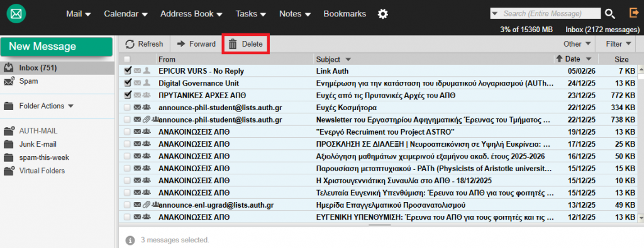The image size is (644, 248).
Task: Click the magnifier search icon
Action: (x=610, y=14)
